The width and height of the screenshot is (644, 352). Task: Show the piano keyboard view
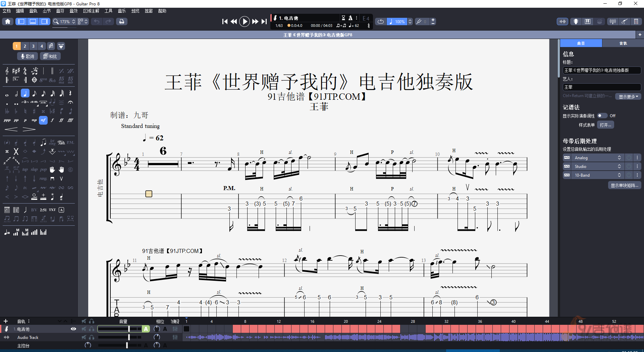588,21
